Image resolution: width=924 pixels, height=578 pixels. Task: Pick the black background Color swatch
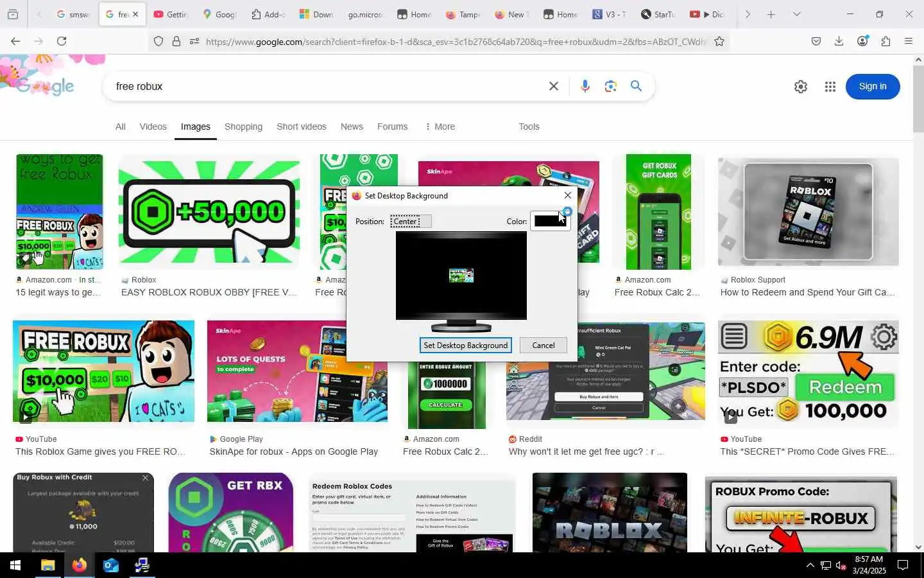click(x=550, y=221)
